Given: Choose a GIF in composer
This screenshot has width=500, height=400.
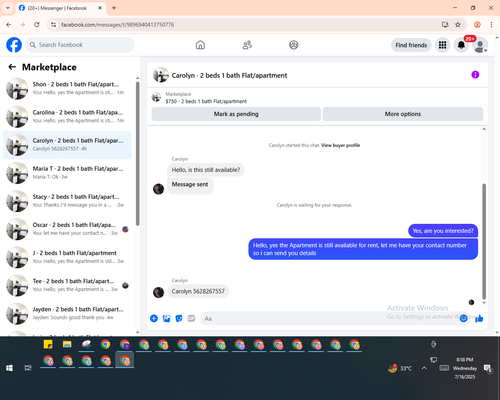Looking at the screenshot, I should click(x=191, y=318).
